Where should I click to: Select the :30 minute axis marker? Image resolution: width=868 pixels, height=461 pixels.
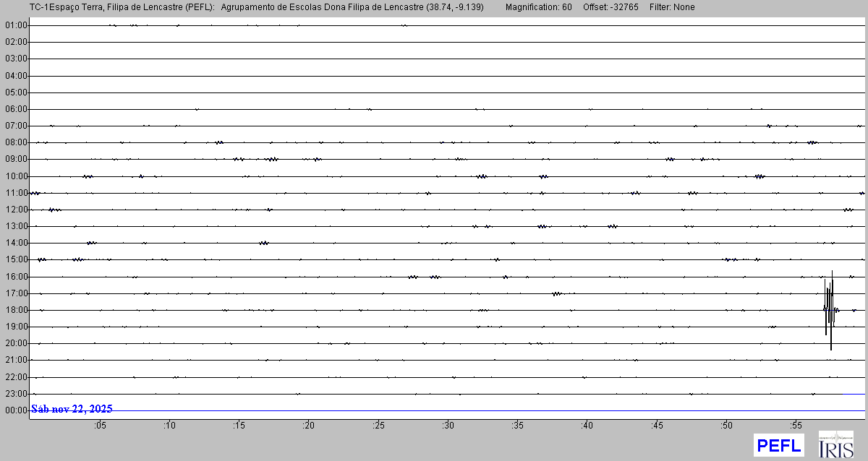click(x=448, y=426)
